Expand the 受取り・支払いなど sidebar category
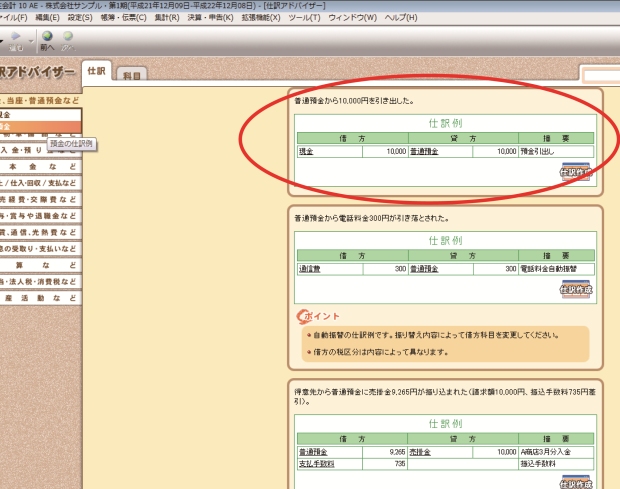The height and width of the screenshot is (489, 620). tap(40, 249)
